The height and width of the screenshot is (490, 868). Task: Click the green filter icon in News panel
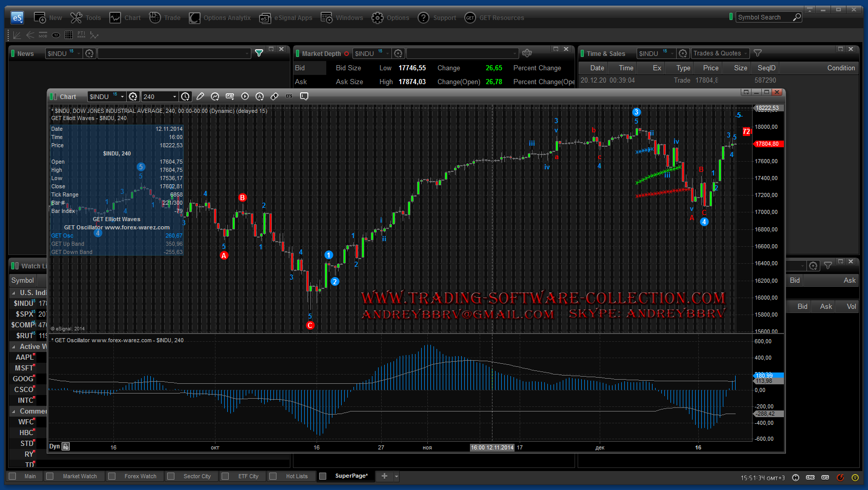click(x=259, y=53)
